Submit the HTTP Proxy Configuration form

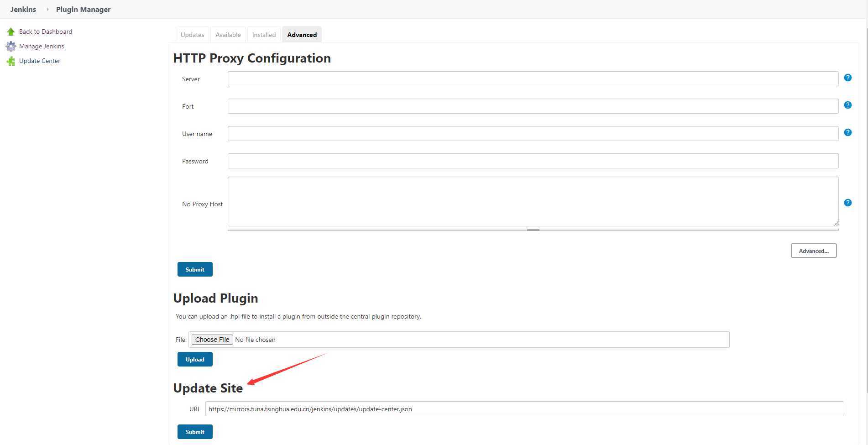click(x=195, y=269)
